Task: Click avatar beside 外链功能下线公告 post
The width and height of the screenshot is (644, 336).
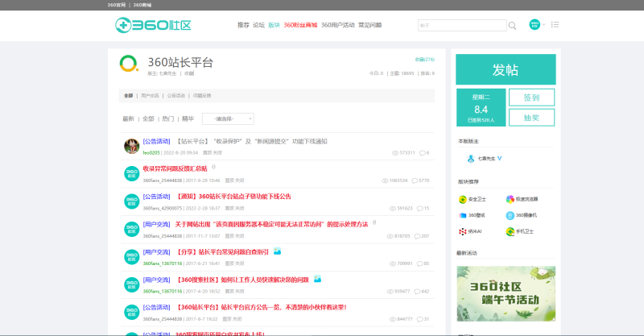Action: 132,201
